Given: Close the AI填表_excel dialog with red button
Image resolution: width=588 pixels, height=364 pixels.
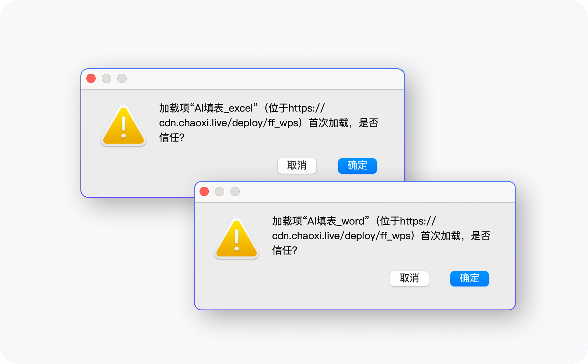Looking at the screenshot, I should coord(91,79).
